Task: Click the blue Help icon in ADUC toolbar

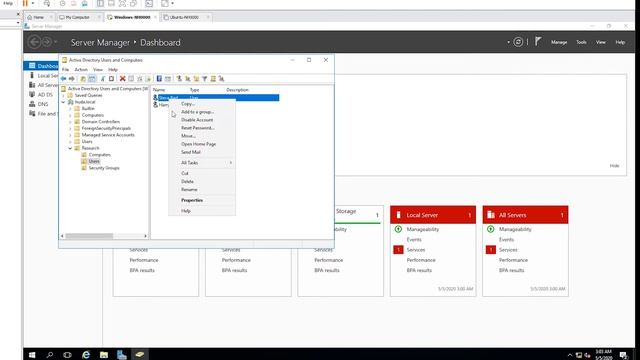Action: (x=159, y=79)
